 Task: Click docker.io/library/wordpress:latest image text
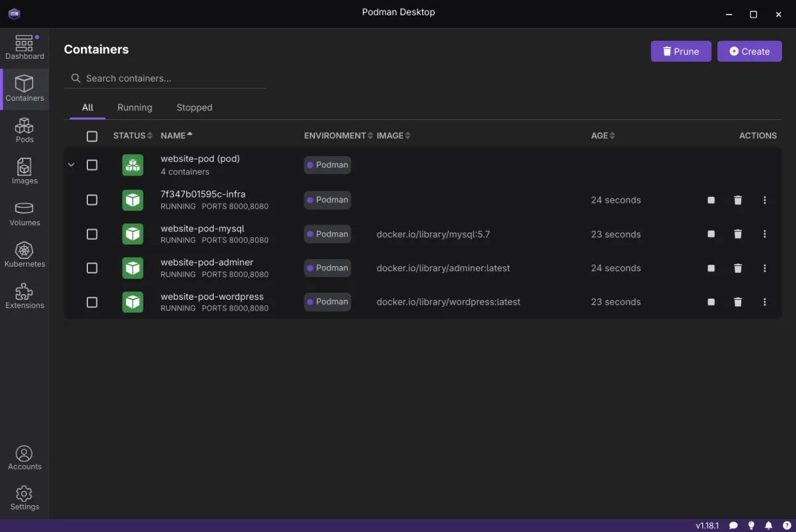[x=448, y=302]
